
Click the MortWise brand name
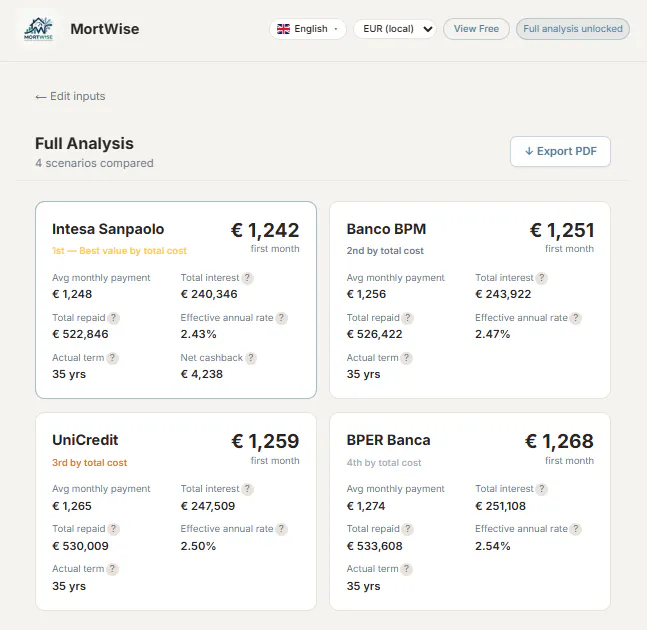tap(105, 29)
